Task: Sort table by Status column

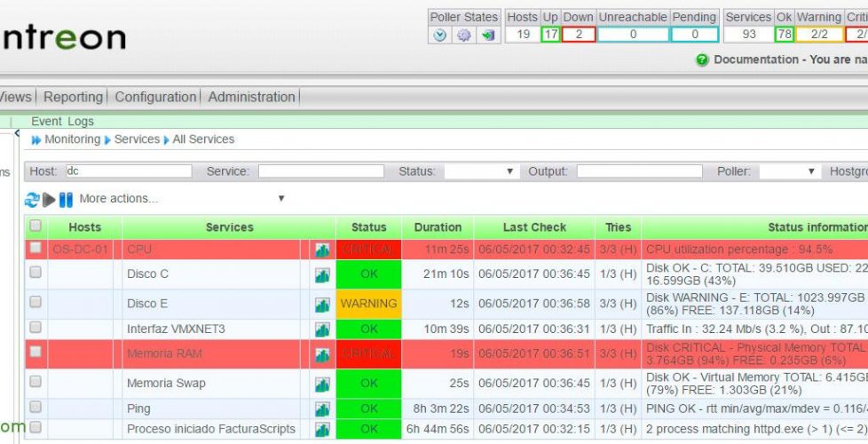Action: 368,227
